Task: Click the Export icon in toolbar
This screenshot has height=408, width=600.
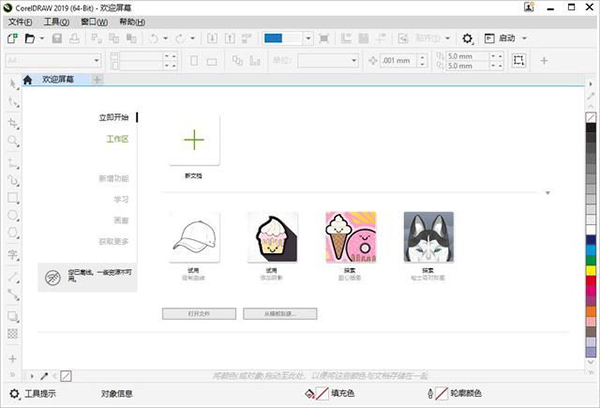Action: tap(230, 38)
